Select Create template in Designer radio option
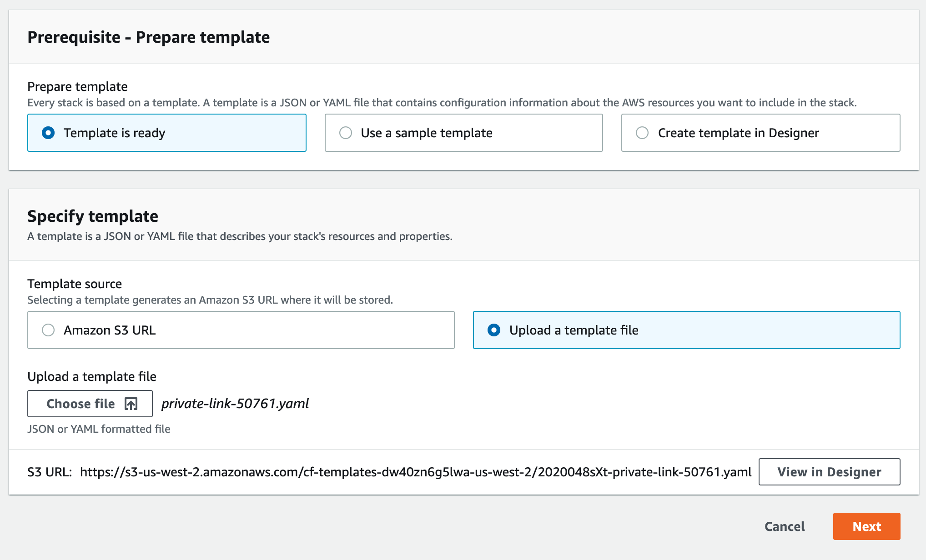Viewport: 926px width, 560px height. (x=760, y=133)
